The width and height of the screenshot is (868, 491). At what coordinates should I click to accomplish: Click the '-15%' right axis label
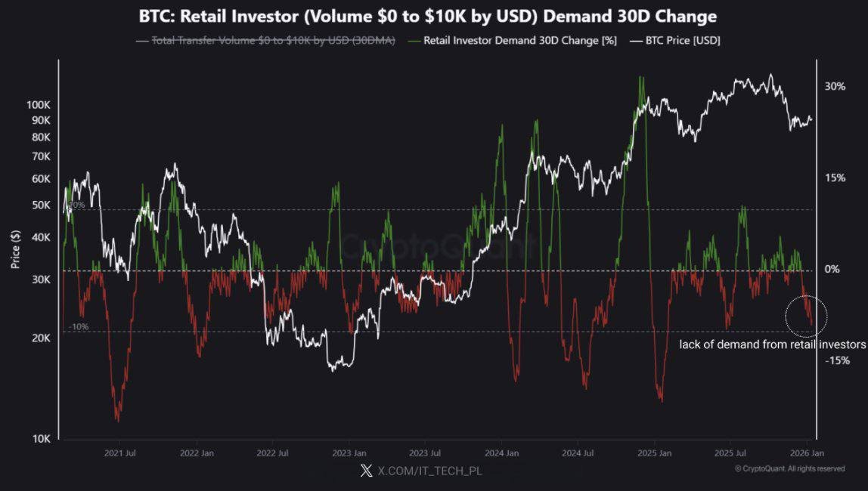point(837,360)
